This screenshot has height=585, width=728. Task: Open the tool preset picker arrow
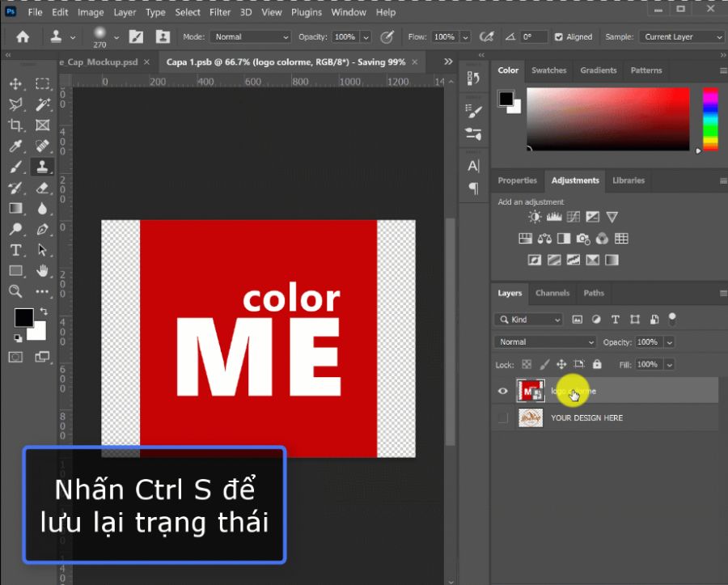73,37
